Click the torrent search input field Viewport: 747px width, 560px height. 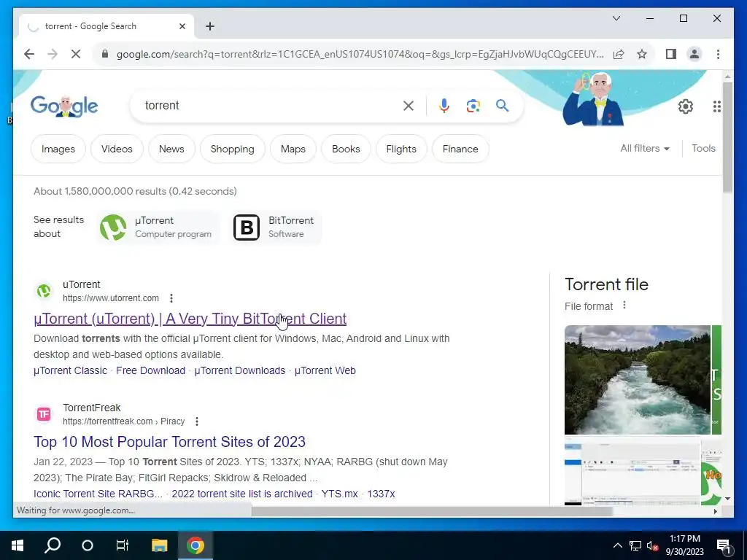[x=269, y=106]
